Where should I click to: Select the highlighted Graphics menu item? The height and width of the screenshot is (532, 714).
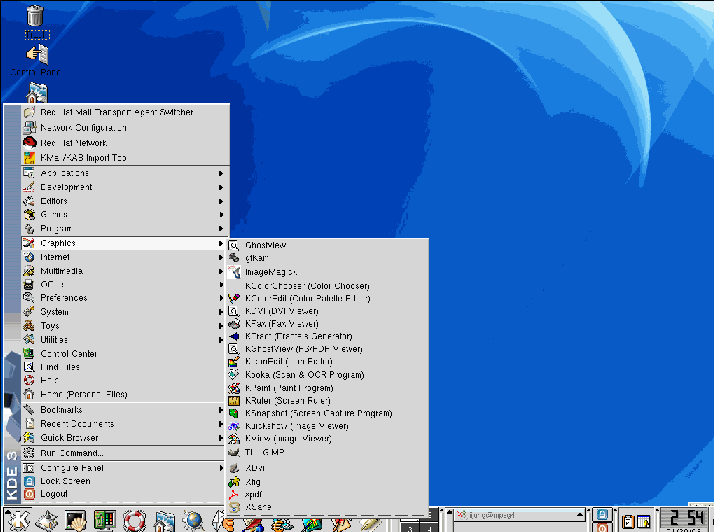(123, 243)
